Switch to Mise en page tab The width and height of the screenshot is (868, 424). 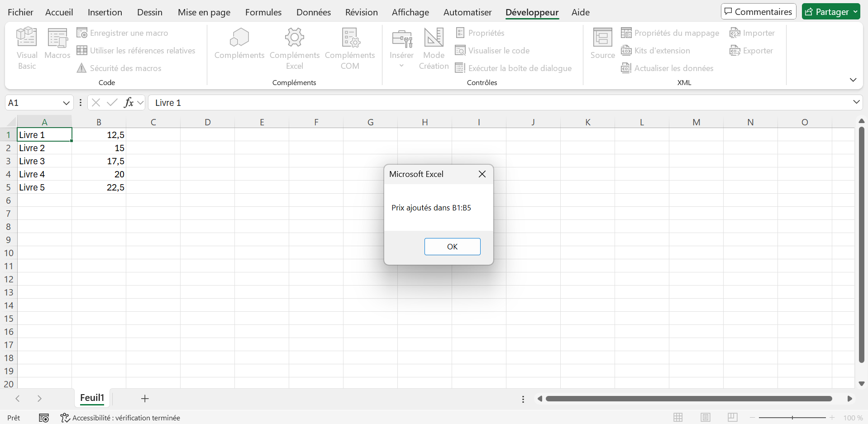[204, 12]
